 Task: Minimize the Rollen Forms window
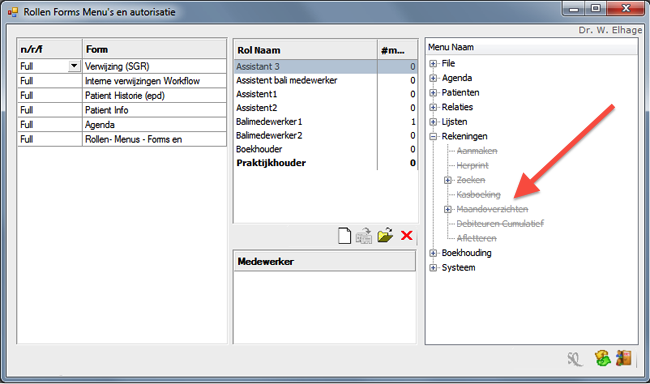[574, 9]
